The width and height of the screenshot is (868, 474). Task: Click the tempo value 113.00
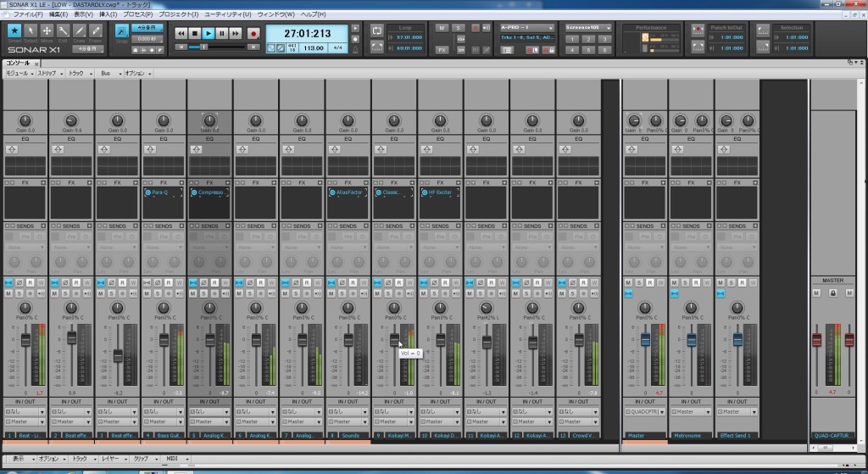click(314, 48)
